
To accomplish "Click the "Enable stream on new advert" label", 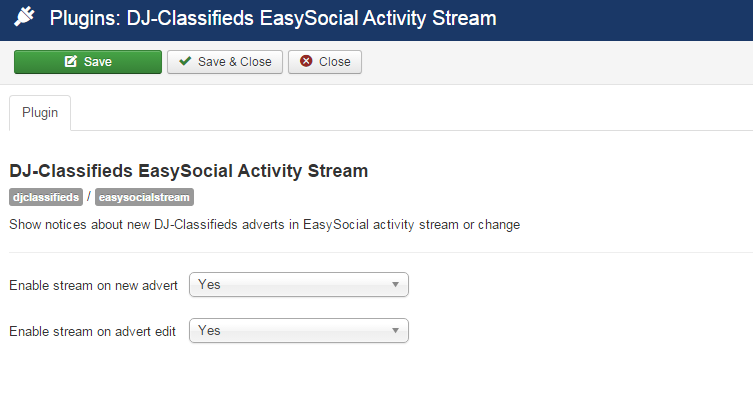I will [x=93, y=286].
